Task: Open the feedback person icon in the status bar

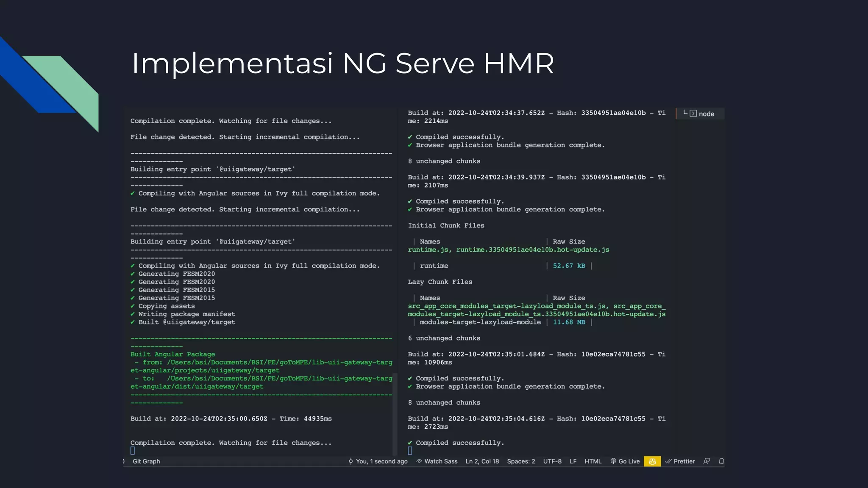Action: [707, 461]
